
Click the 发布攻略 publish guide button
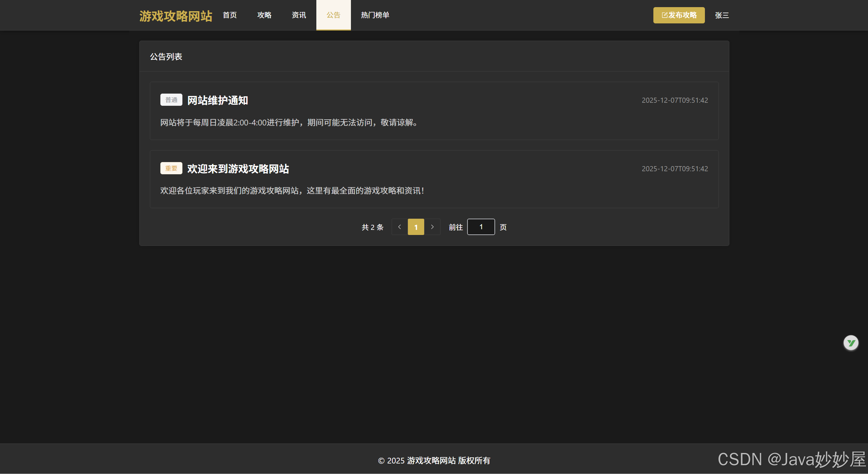(679, 15)
